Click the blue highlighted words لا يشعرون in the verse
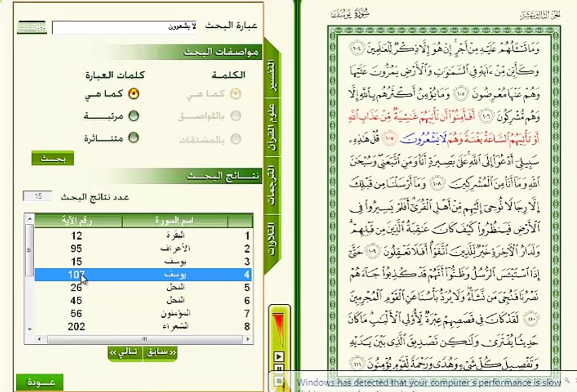This screenshot has width=577, height=392. (422, 139)
